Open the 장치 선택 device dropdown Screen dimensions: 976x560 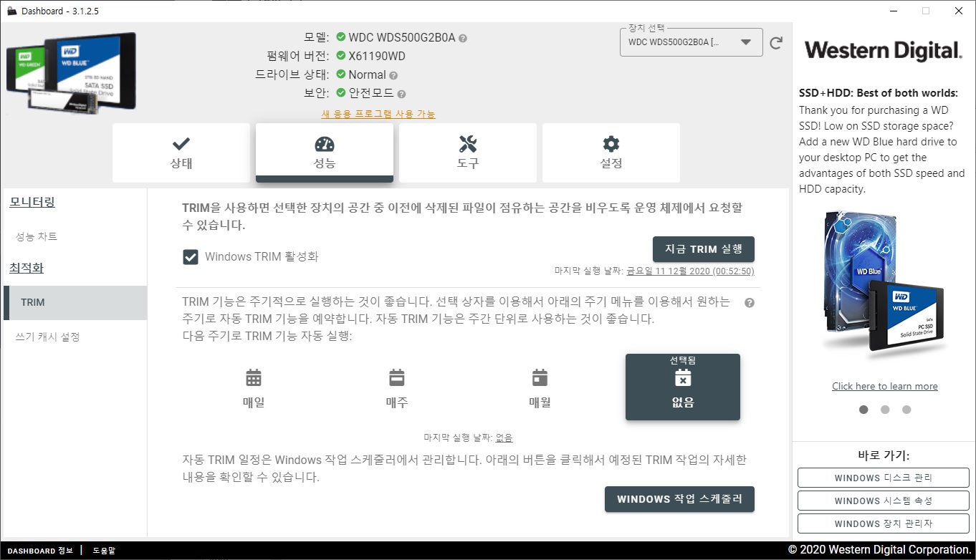pos(691,42)
